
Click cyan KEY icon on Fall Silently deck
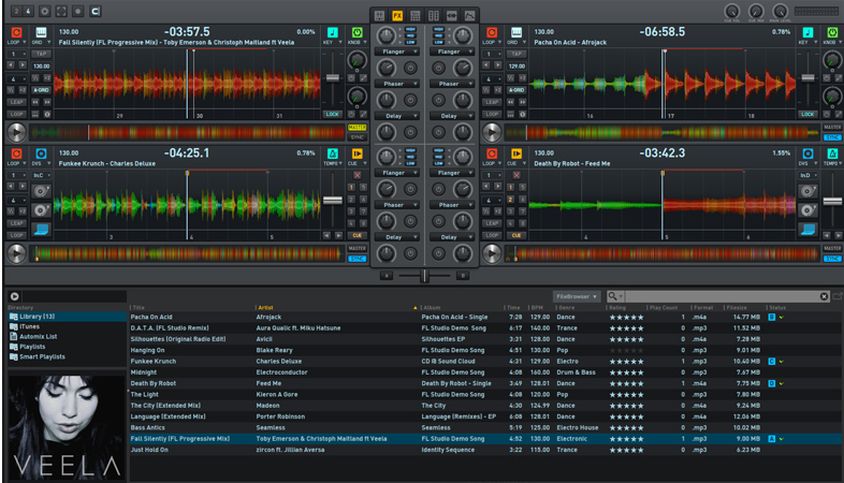pos(332,33)
